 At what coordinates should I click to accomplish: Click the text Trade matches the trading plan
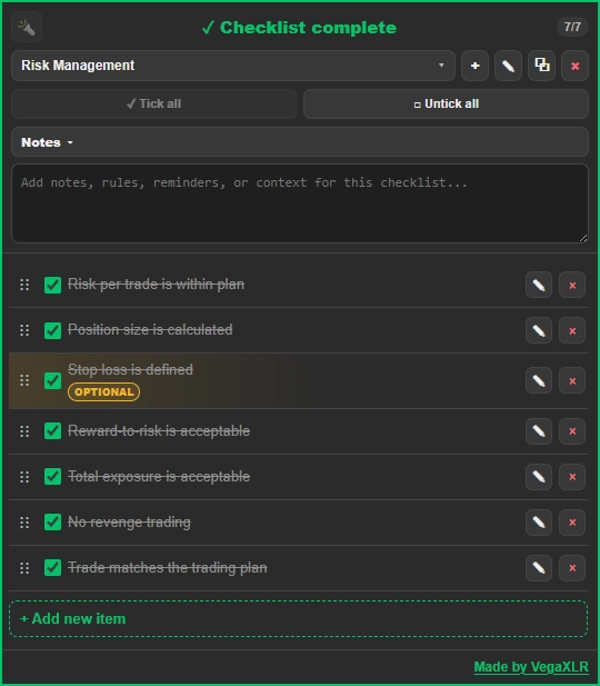click(168, 568)
